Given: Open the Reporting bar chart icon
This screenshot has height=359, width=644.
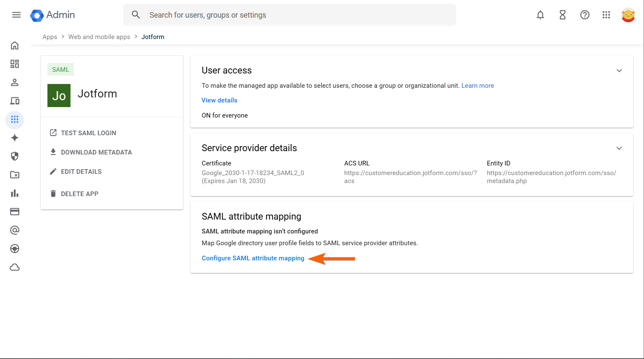Looking at the screenshot, I should click(x=15, y=193).
